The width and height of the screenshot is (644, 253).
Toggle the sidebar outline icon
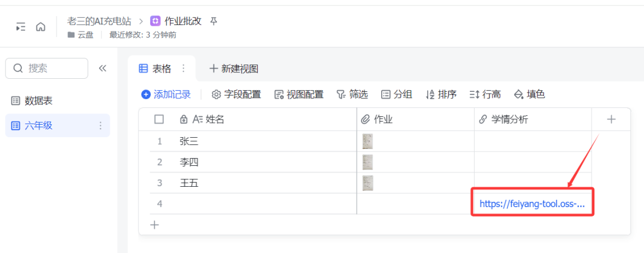coord(21,27)
